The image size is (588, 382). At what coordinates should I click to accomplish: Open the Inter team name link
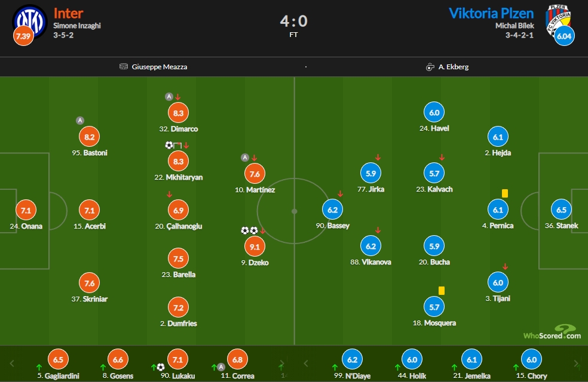[x=68, y=14]
